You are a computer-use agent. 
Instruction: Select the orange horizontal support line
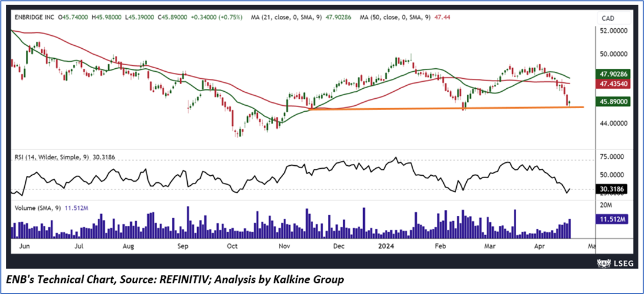tap(446, 108)
